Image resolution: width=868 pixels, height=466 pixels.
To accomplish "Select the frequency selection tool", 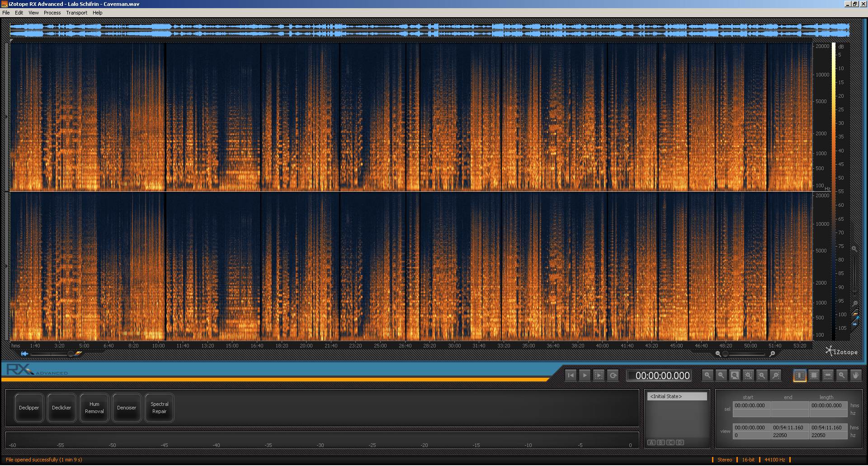I will tap(828, 376).
